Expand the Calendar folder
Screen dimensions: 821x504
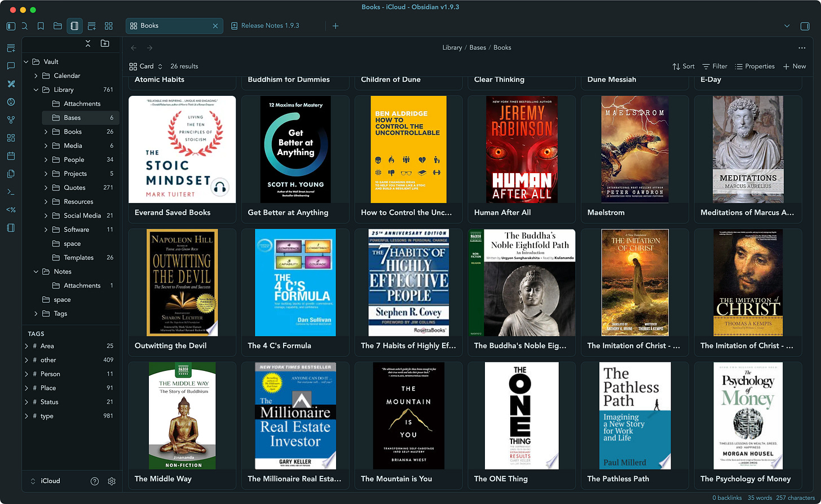click(37, 76)
